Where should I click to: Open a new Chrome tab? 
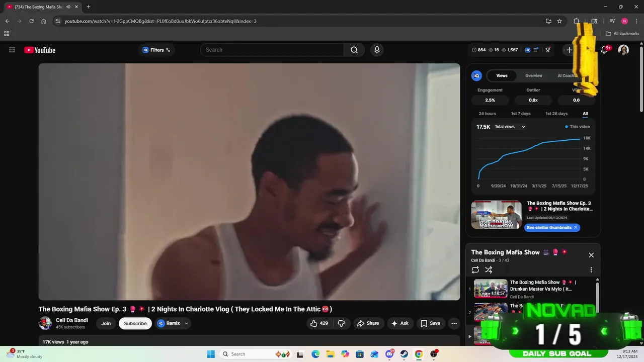pyautogui.click(x=89, y=7)
